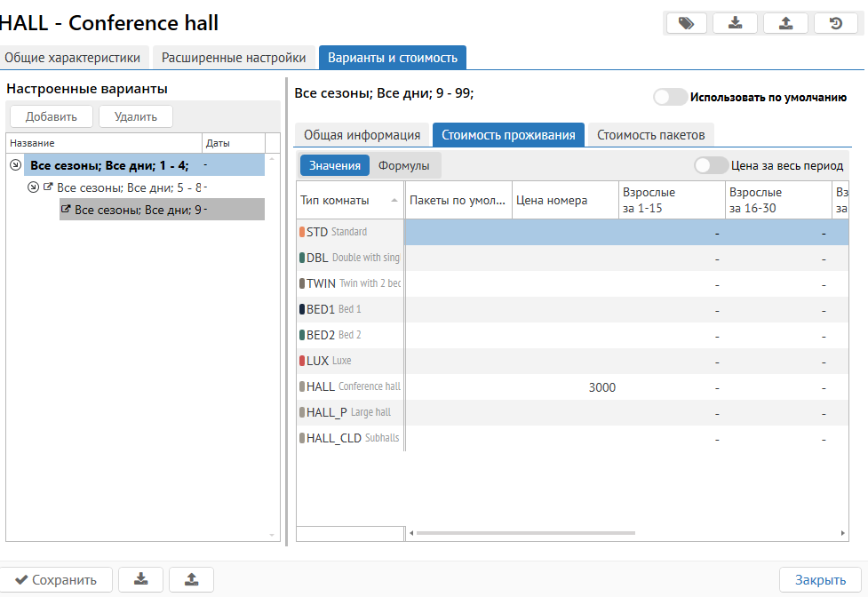Click the red color swatch beside LUX
The image size is (868, 597).
click(x=302, y=362)
